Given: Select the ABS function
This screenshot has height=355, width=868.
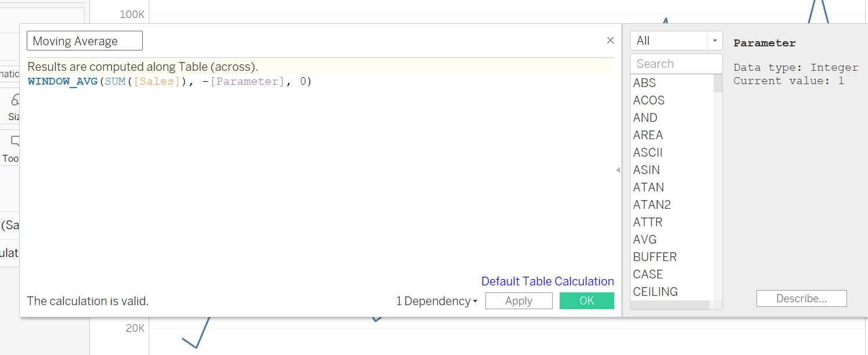Looking at the screenshot, I should point(644,83).
